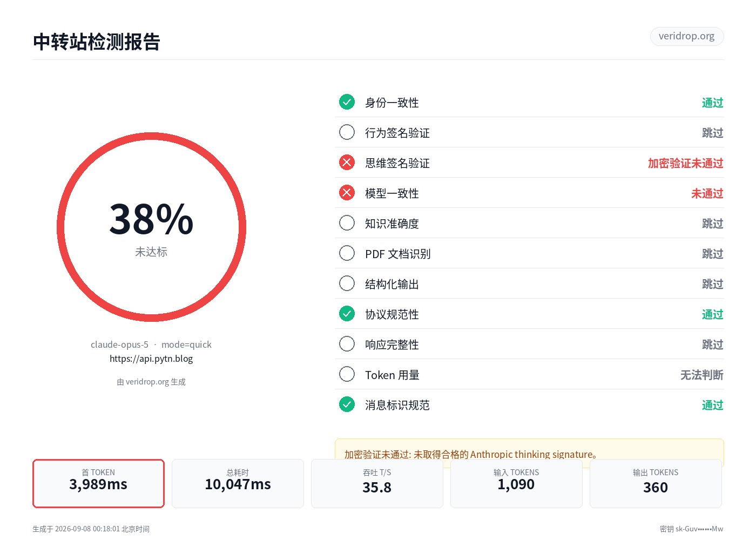Screen dimensions: 756x540
Task: Select the empty circle next to 知识准确度
Action: [x=347, y=223]
